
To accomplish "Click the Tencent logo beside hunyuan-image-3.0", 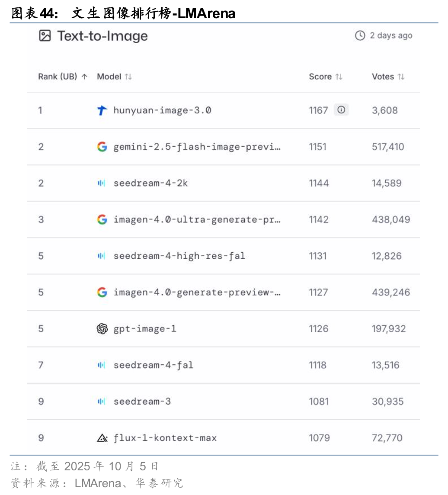I will 102,110.
